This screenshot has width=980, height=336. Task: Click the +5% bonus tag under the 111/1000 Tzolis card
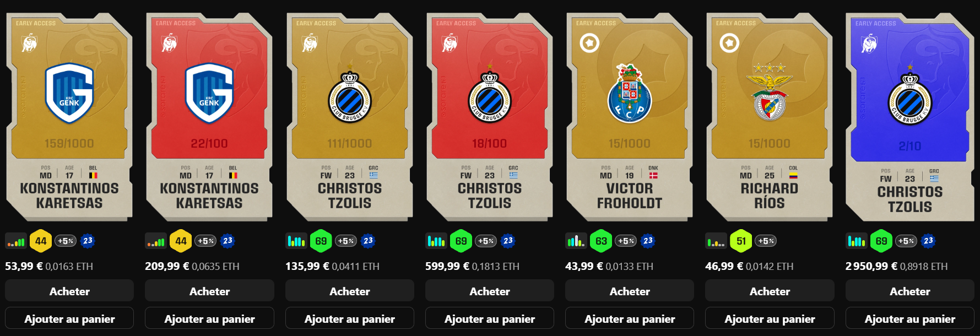[x=346, y=241]
